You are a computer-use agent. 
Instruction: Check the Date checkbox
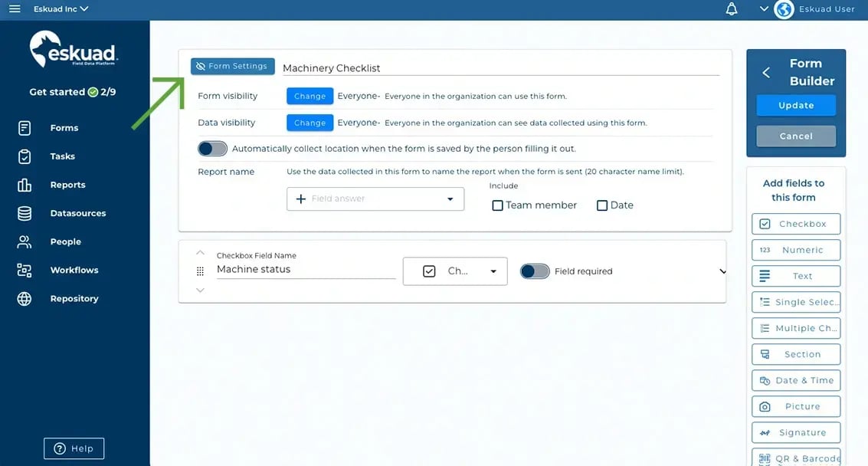coord(602,205)
